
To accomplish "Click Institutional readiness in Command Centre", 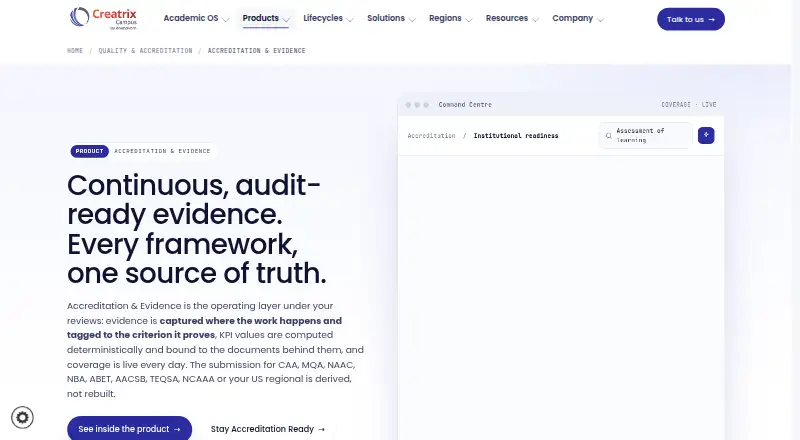I will click(516, 136).
